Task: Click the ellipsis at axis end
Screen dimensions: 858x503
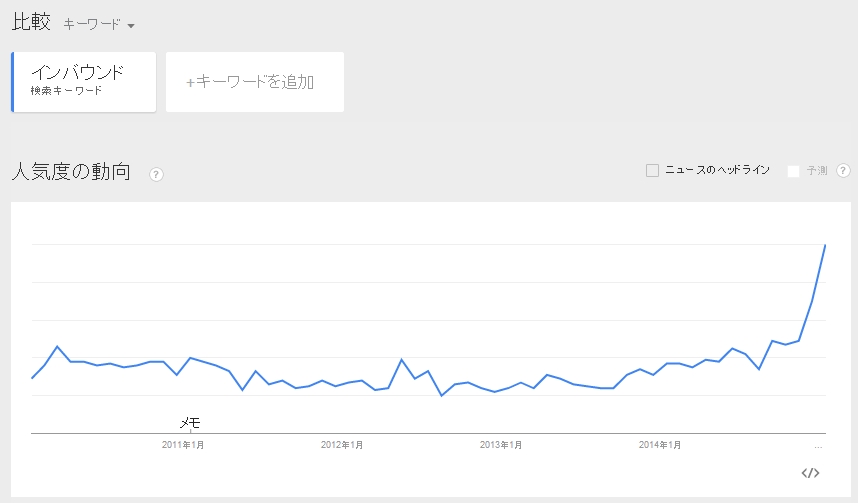Action: (818, 447)
